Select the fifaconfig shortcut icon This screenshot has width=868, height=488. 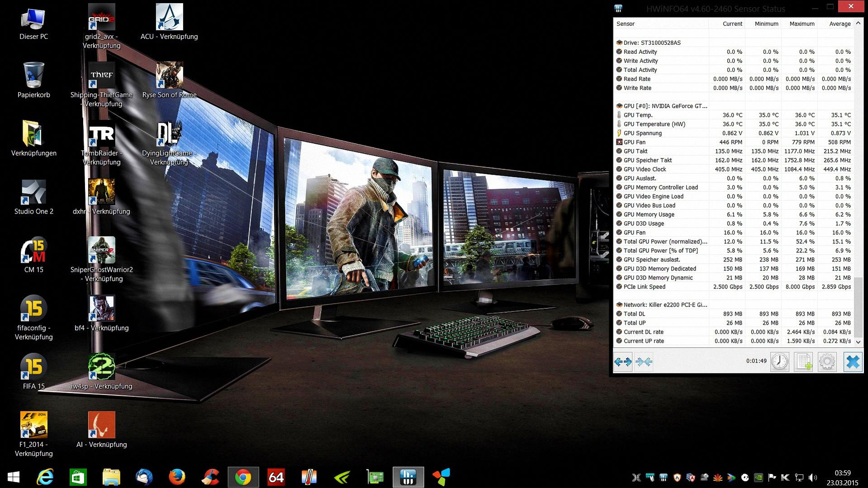33,308
